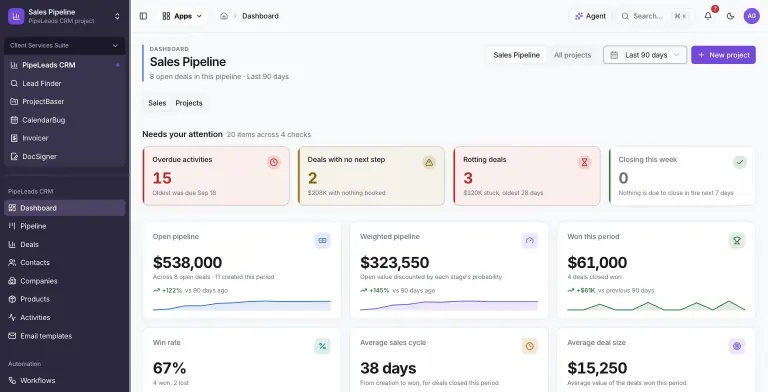Open the PipeLeads CRM app
The width and height of the screenshot is (768, 392).
point(65,65)
